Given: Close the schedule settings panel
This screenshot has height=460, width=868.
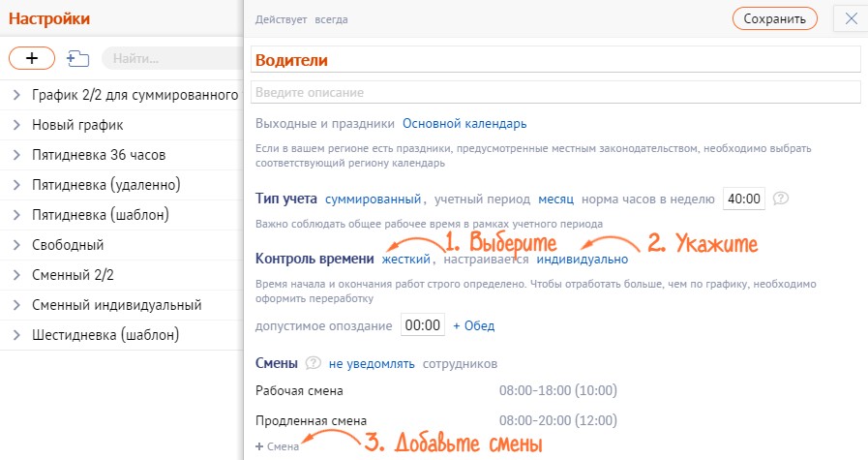Looking at the screenshot, I should [850, 18].
